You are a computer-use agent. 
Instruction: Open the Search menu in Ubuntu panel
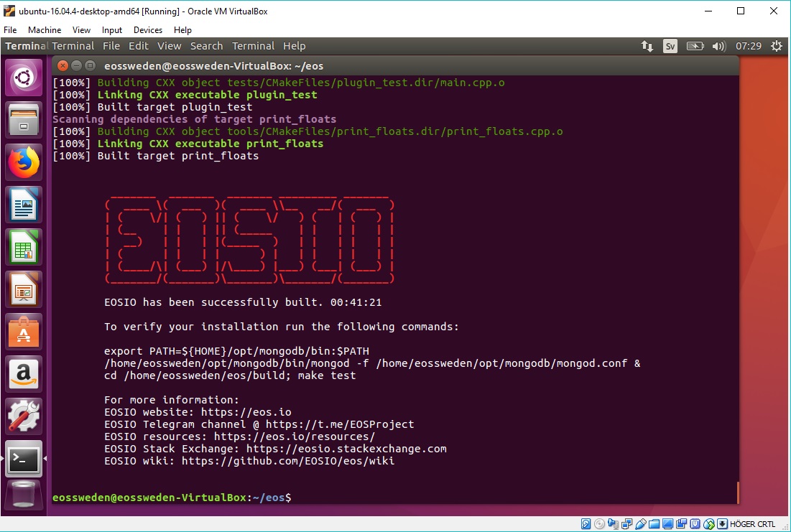(x=206, y=46)
